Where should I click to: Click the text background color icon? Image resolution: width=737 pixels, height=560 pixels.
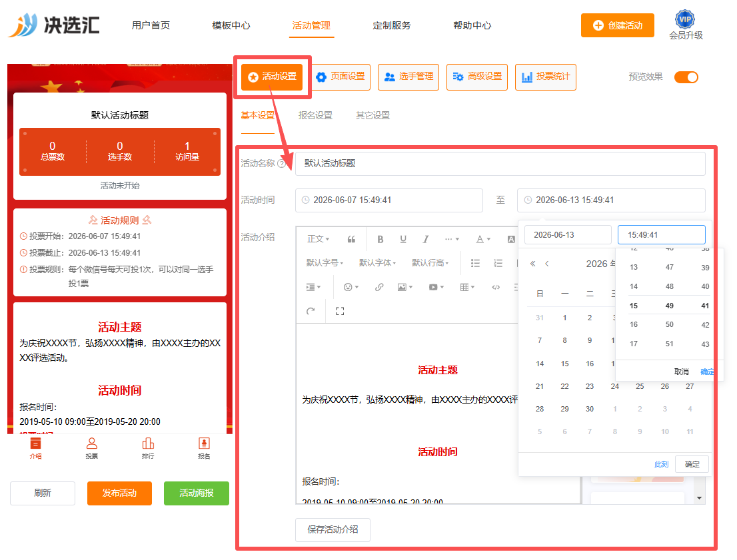(x=511, y=239)
